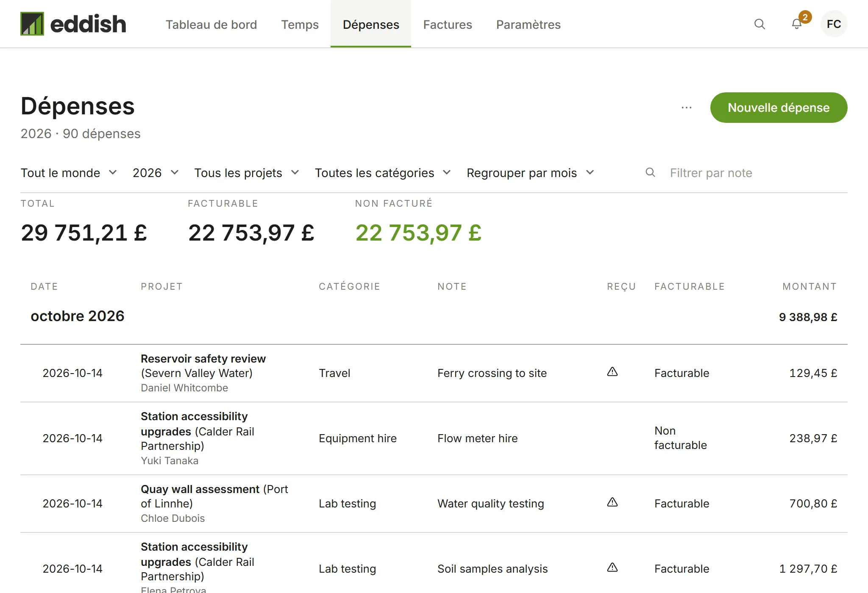
Task: Click missing receipt warning for Soil samples analysis
Action: [612, 568]
